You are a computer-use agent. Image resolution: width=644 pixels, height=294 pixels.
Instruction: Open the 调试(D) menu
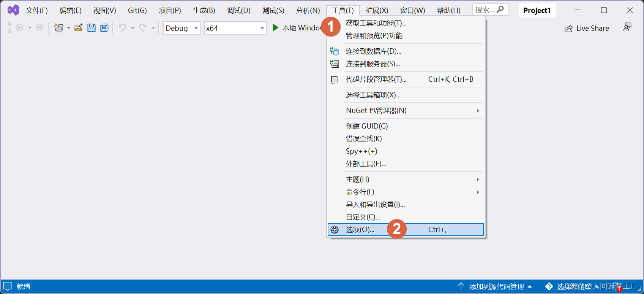coord(239,11)
